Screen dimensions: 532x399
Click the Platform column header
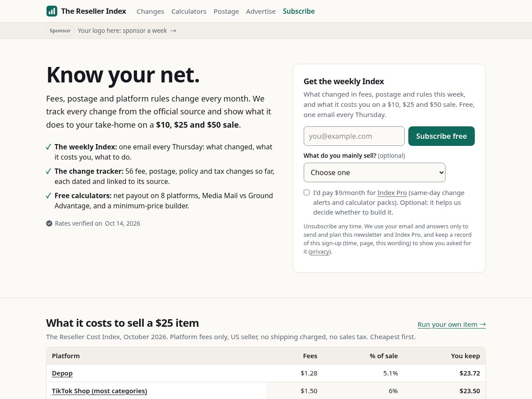click(66, 356)
